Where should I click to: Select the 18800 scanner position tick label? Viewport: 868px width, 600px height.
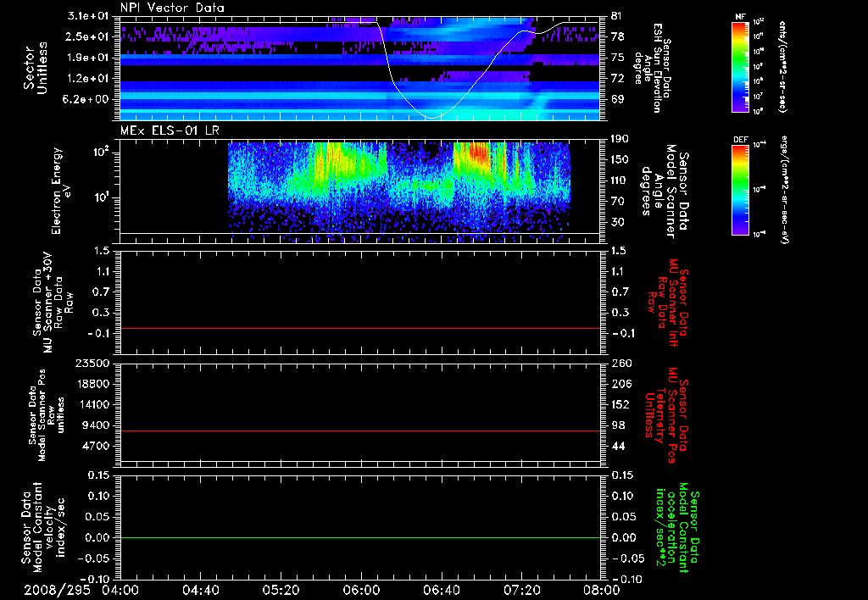[x=92, y=384]
